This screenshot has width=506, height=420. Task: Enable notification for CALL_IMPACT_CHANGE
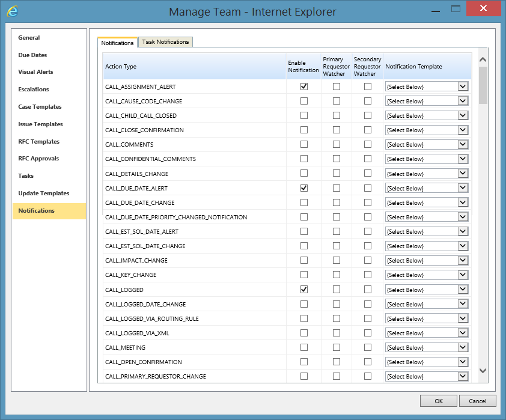pyautogui.click(x=304, y=261)
